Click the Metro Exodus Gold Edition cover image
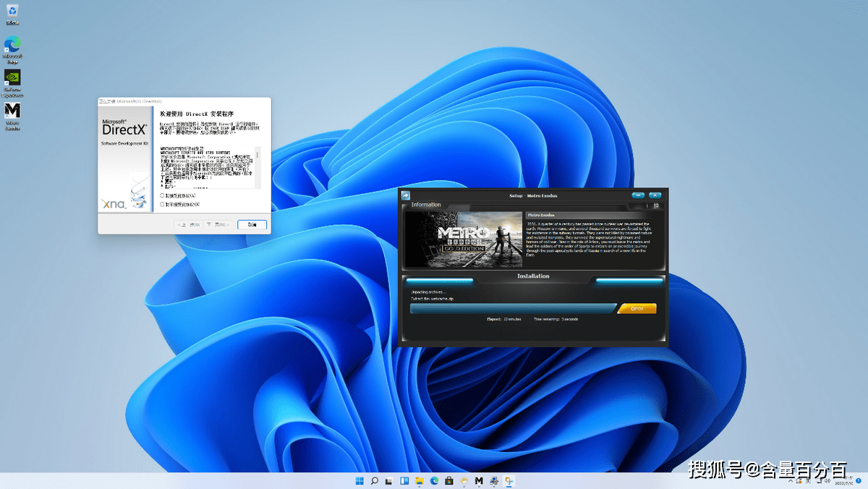 pyautogui.click(x=464, y=239)
